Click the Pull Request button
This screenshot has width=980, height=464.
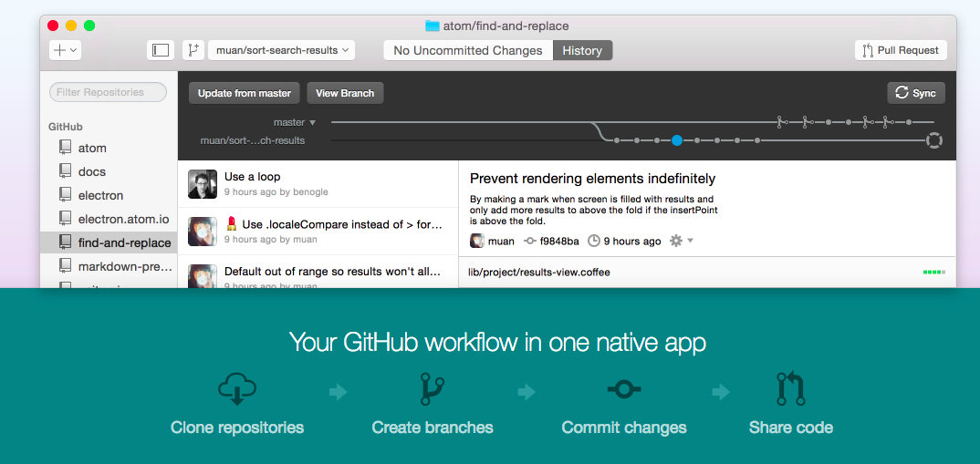click(901, 50)
